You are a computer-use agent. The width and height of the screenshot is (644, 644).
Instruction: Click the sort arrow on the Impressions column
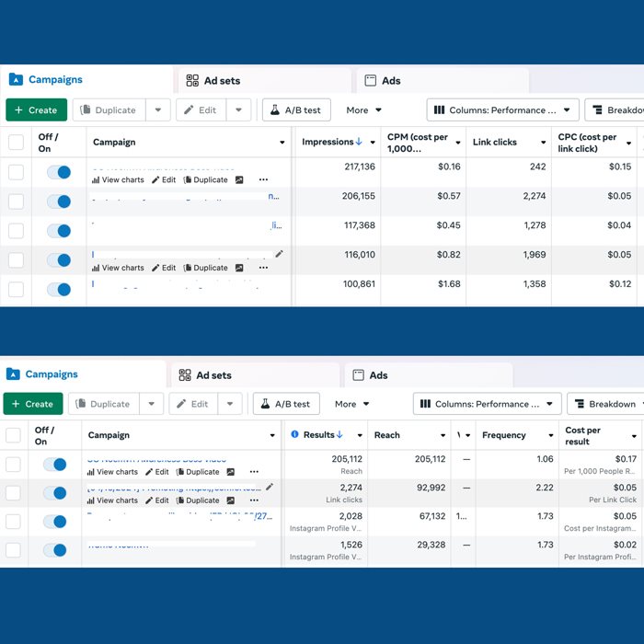(x=359, y=142)
